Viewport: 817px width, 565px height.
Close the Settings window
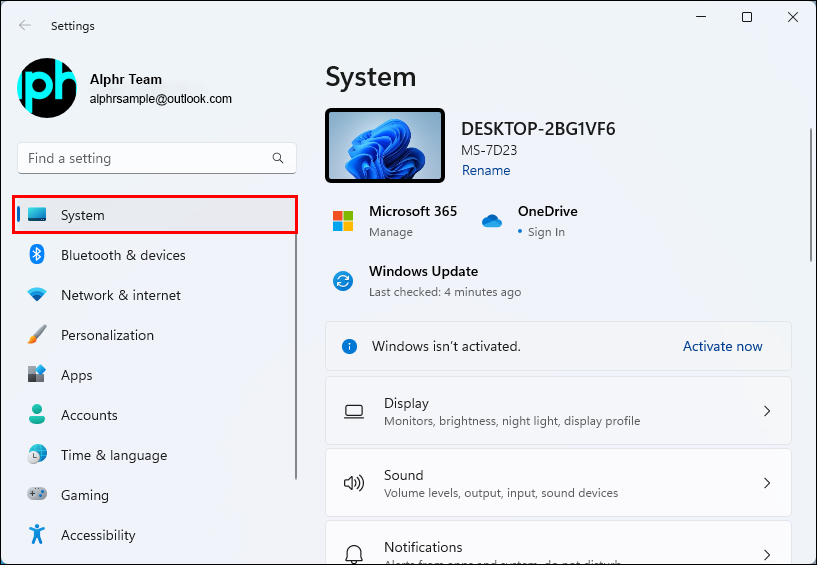[x=793, y=17]
